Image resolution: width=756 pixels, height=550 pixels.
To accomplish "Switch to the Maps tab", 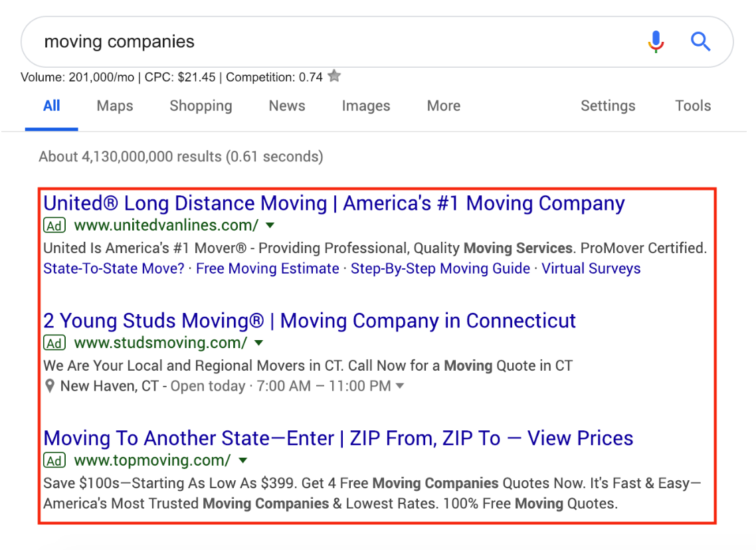I will (115, 106).
